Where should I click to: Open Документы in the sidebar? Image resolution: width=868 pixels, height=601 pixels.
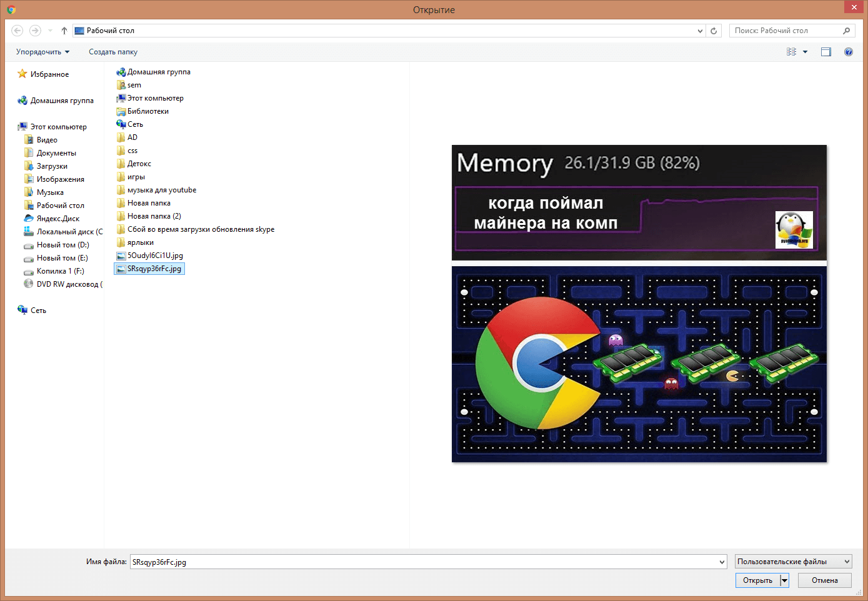[50, 152]
